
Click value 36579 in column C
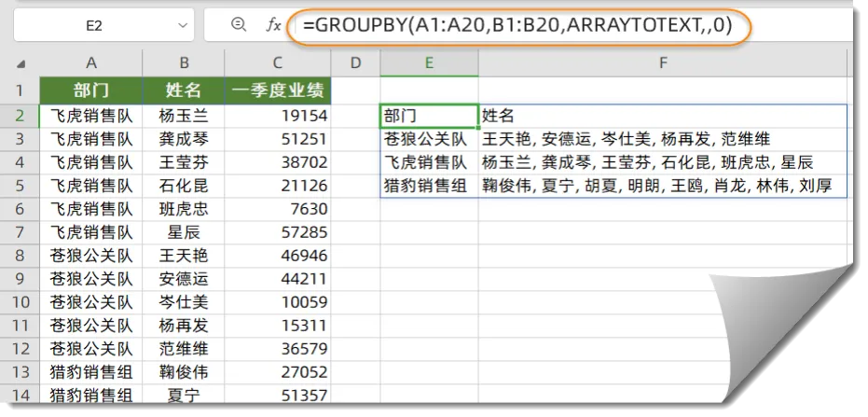pos(278,348)
